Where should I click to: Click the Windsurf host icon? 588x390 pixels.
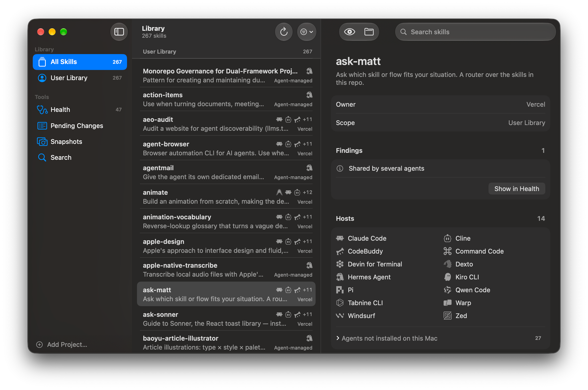point(340,316)
